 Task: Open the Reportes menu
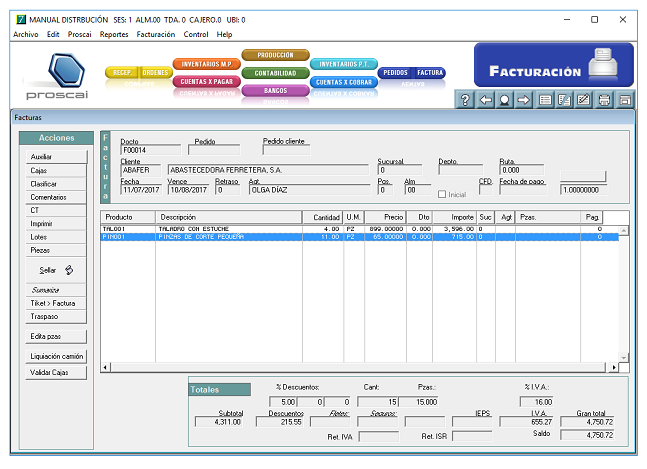(x=114, y=34)
